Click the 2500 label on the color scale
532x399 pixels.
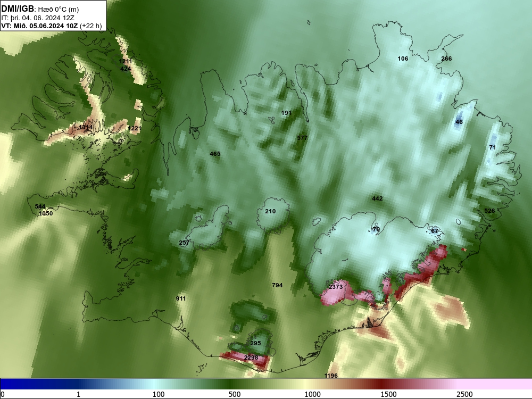pos(464,394)
